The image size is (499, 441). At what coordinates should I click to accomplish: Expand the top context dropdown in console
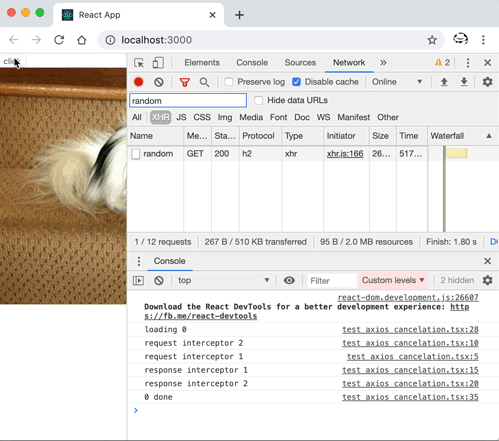[x=223, y=280]
